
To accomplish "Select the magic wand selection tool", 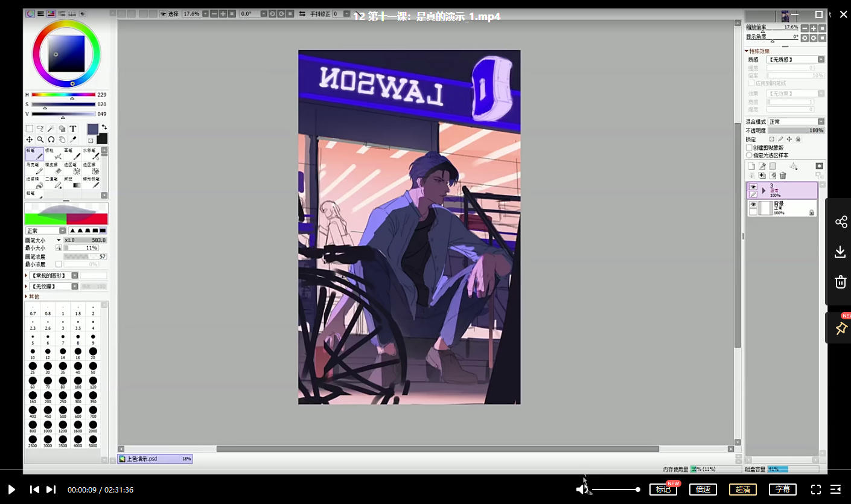I will [x=51, y=129].
